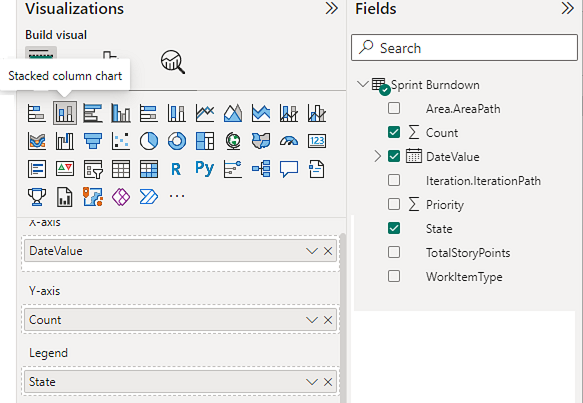The height and width of the screenshot is (403, 583).
Task: Select the donut chart visual
Action: (177, 141)
